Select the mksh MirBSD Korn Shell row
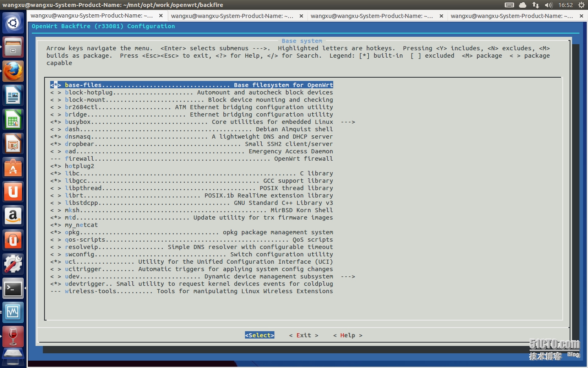Image resolution: width=588 pixels, height=368 pixels. [x=192, y=210]
